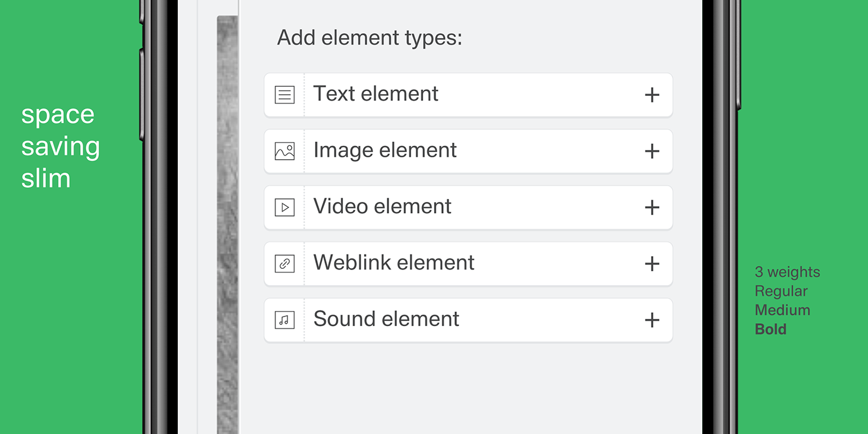
Task: Add a Text element with plus
Action: click(652, 95)
